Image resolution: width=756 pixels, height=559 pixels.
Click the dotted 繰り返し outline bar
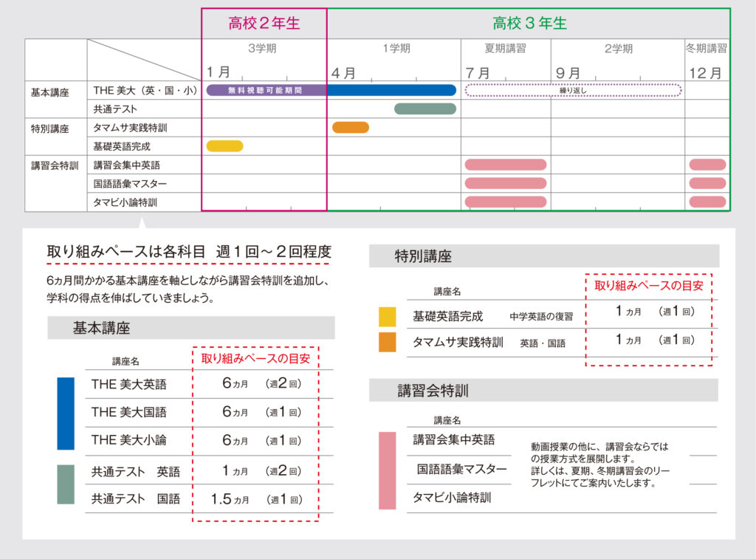(x=573, y=90)
